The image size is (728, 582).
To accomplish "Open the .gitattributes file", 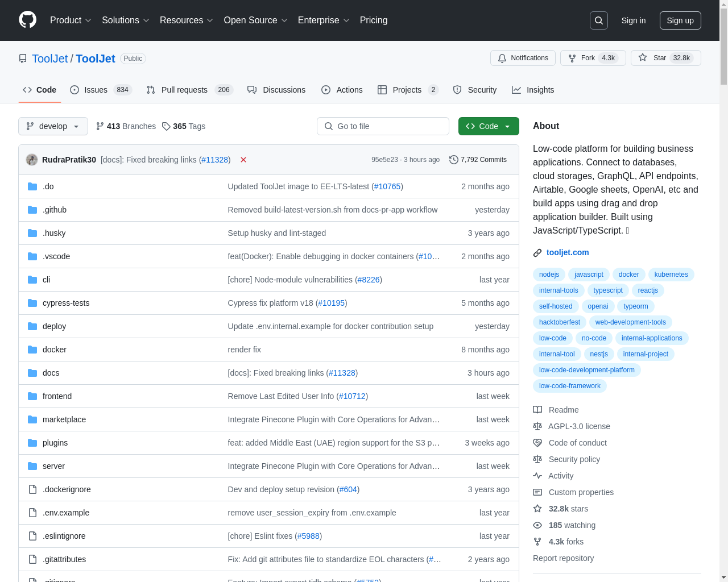I will (64, 559).
